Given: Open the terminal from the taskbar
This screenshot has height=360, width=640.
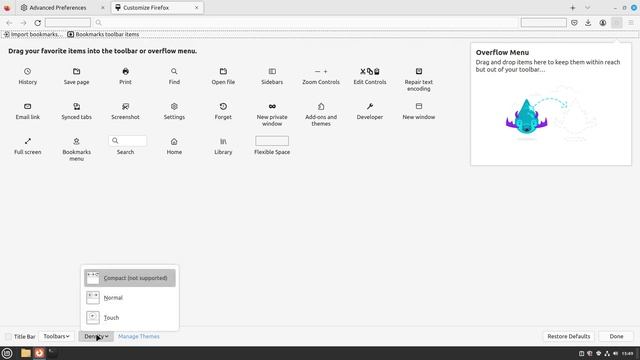Looking at the screenshot, I should tap(52, 353).
